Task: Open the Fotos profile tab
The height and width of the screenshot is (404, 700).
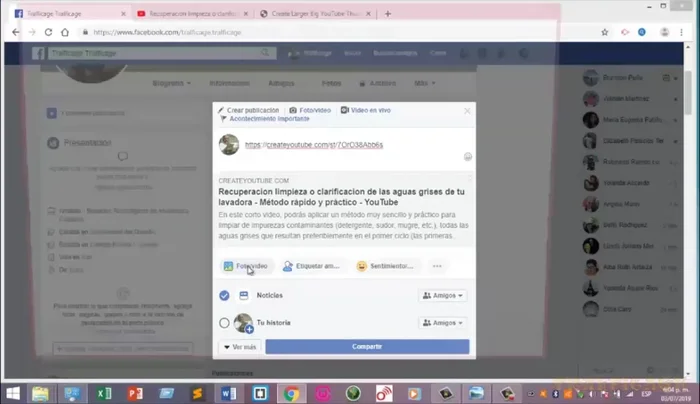Action: [331, 83]
